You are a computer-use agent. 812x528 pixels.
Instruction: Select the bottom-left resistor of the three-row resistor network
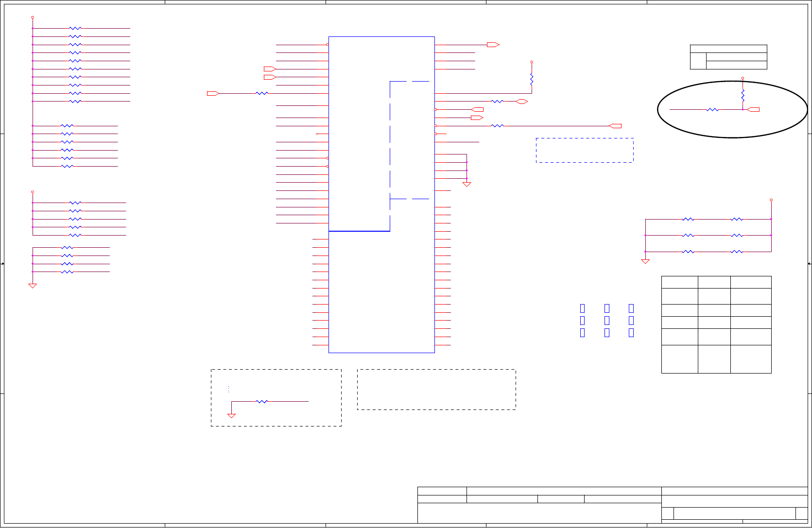pyautogui.click(x=688, y=252)
